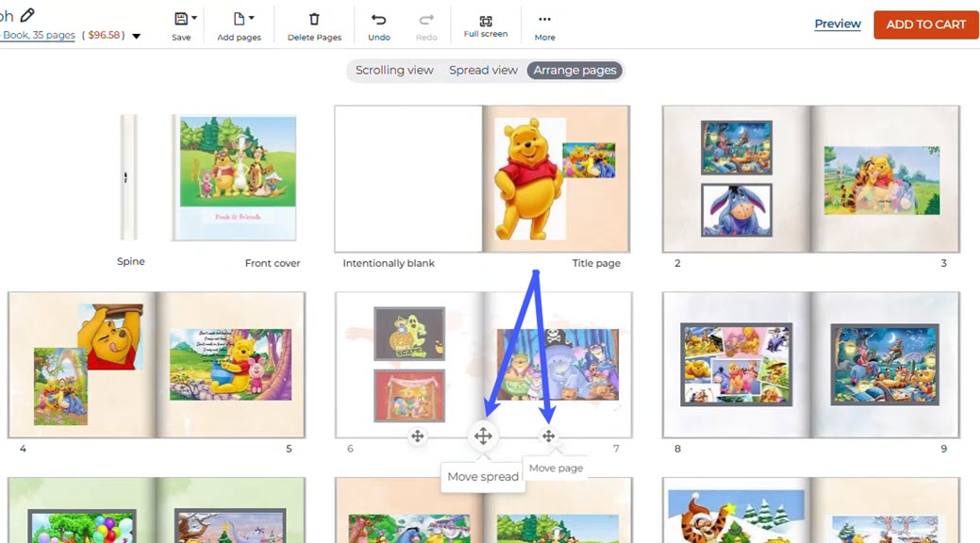Viewport: 980px width, 543px height.
Task: Open the Preview link
Action: [x=838, y=24]
